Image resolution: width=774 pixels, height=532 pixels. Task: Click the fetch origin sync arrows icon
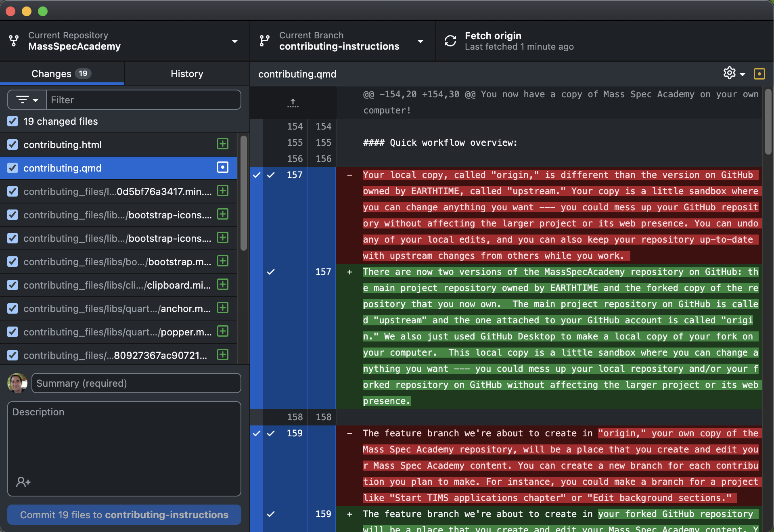(450, 41)
